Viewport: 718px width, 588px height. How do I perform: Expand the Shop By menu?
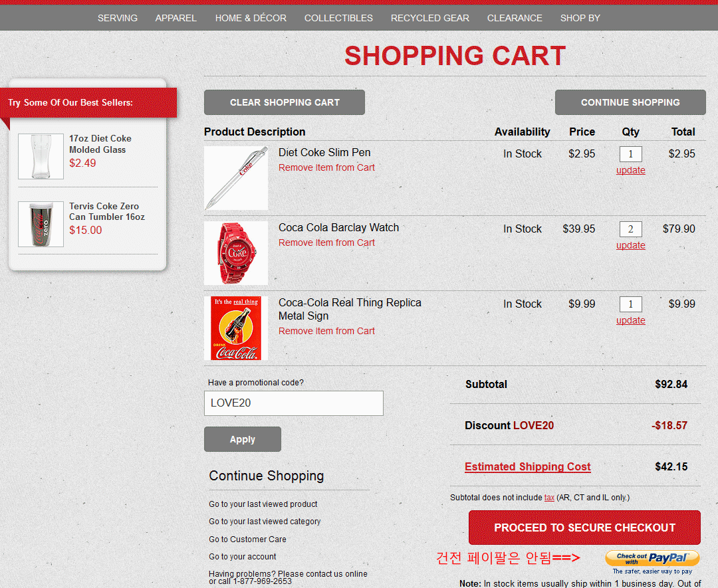point(580,18)
